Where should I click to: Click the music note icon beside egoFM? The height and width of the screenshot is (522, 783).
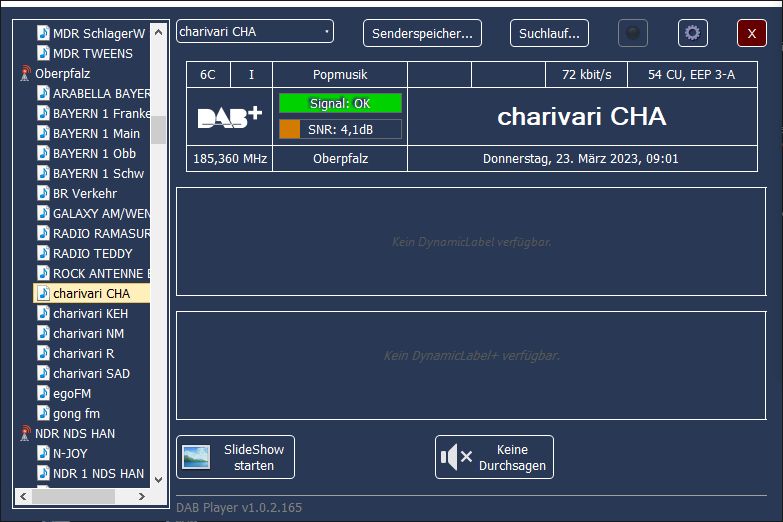44,394
